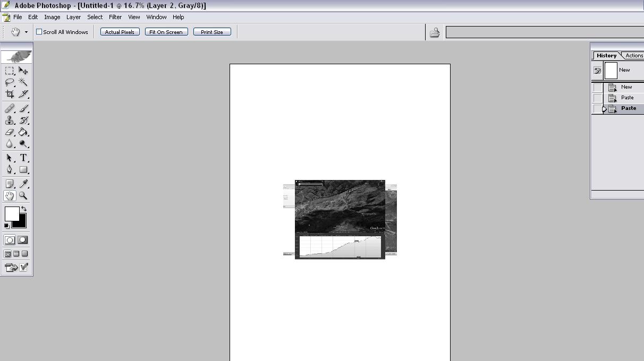Set history brush source box for New state
644x361 pixels.
click(598, 88)
